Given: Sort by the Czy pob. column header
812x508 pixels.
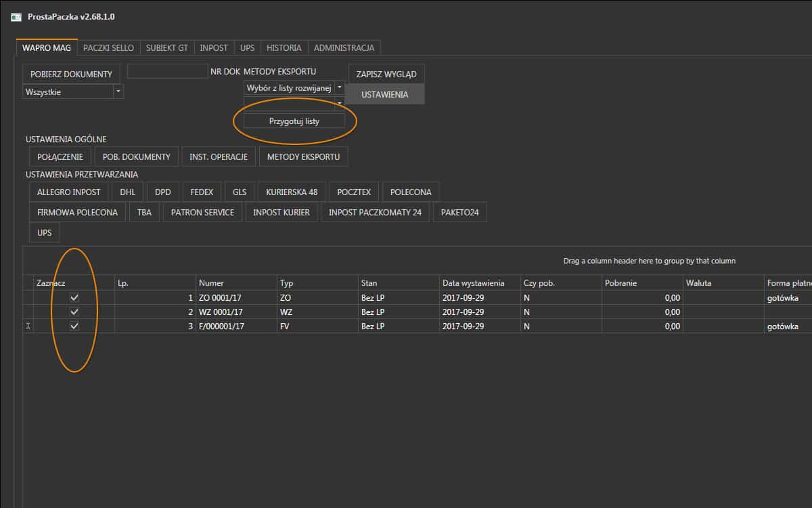Looking at the screenshot, I should (561, 283).
